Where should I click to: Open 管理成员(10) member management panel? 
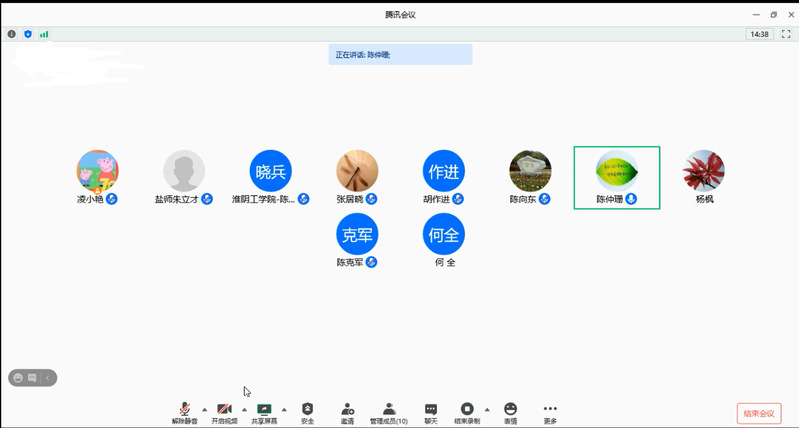(389, 412)
